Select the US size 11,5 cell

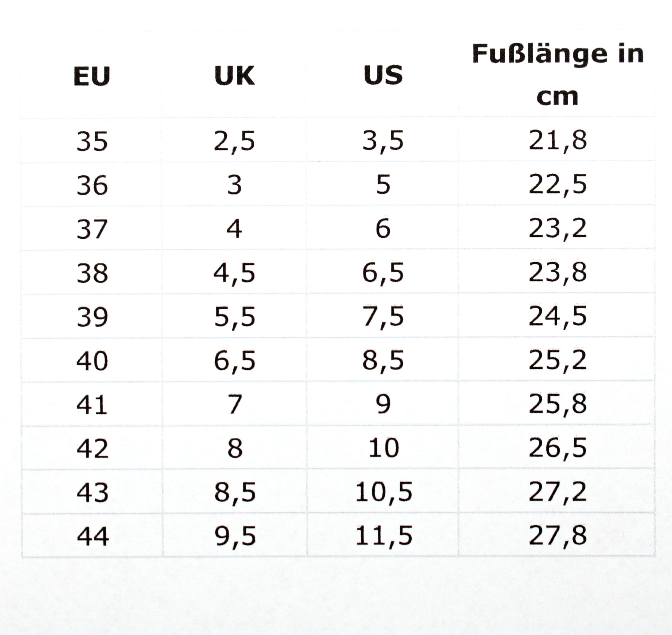click(x=384, y=536)
